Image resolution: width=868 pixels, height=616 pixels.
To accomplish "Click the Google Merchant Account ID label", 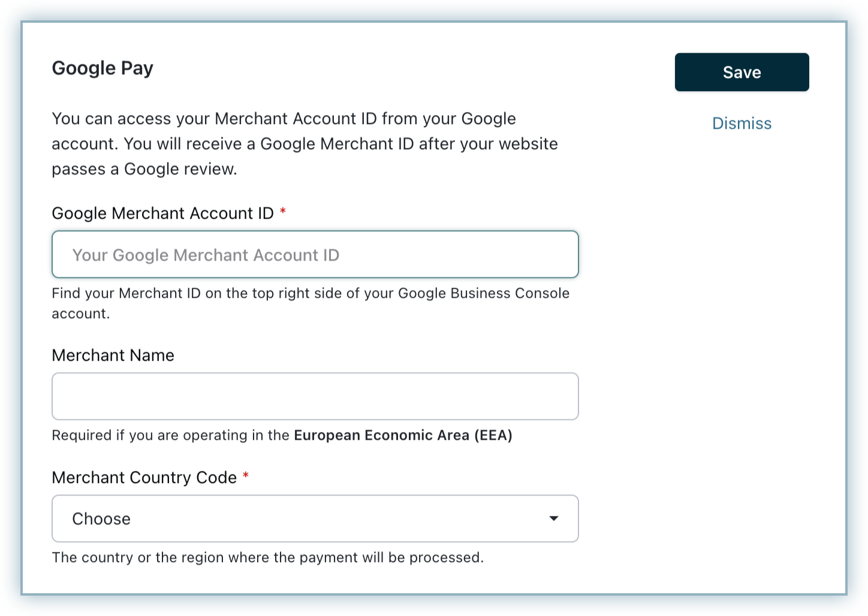I will coord(162,213).
